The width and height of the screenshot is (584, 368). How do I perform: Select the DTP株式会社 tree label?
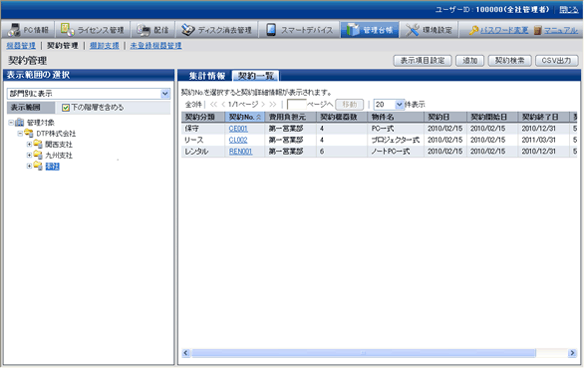56,133
